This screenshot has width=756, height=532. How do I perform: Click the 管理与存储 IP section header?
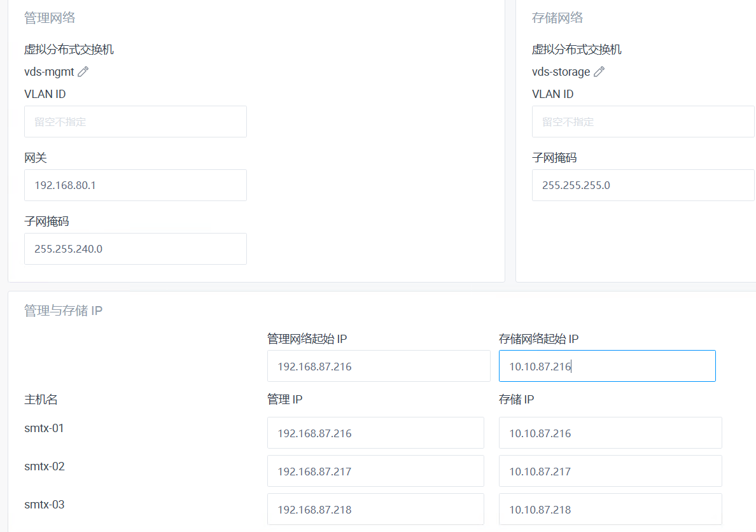64,311
